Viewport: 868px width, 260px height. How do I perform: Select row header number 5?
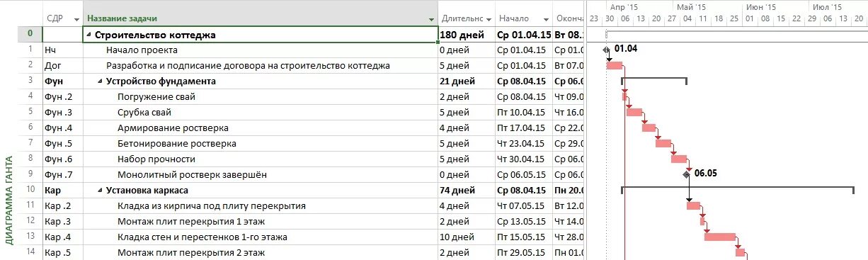click(x=30, y=112)
